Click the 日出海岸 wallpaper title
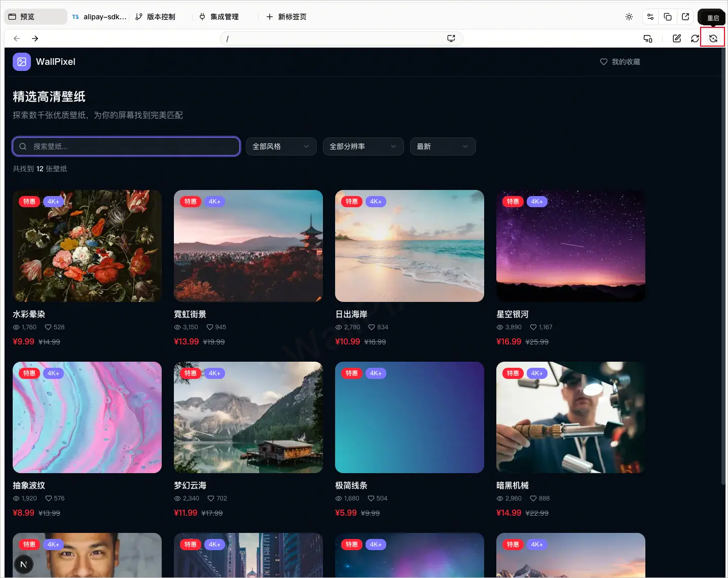Screen dimensions: 728x578 click(351, 314)
